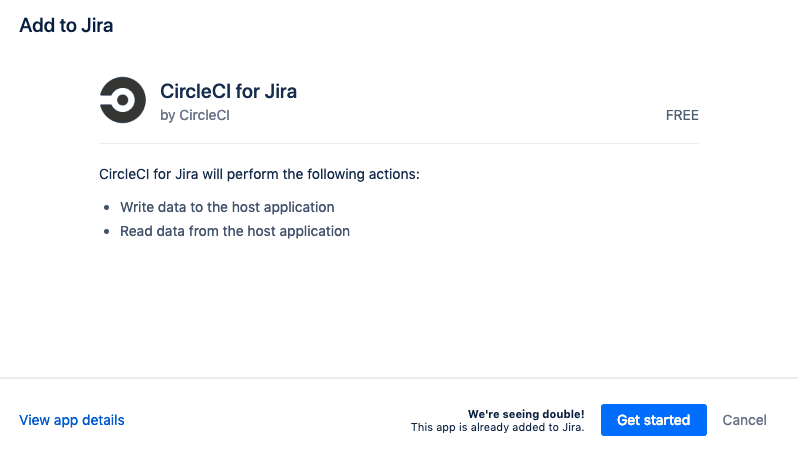The width and height of the screenshot is (798, 461).
Task: Click the blank footer space beside View app details
Action: point(267,420)
